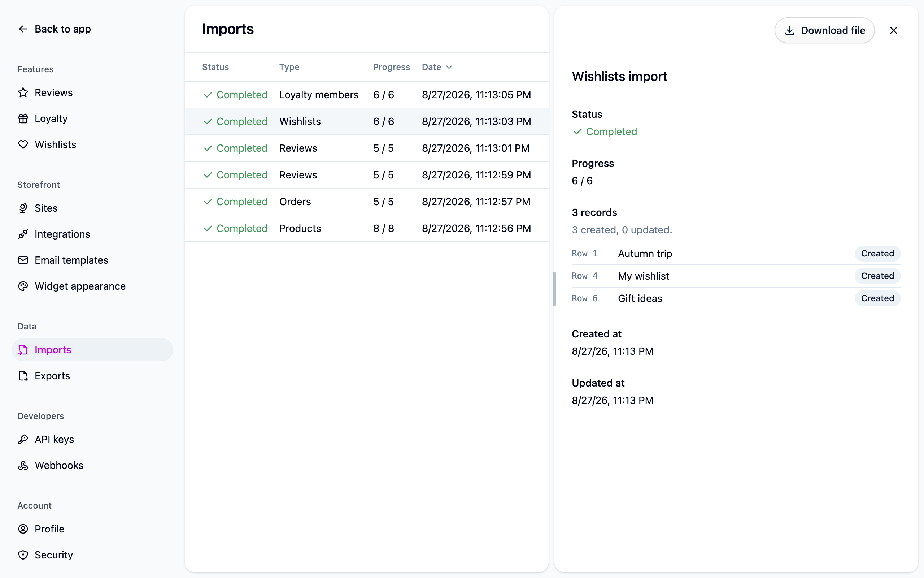Click the Security shield icon

click(23, 555)
